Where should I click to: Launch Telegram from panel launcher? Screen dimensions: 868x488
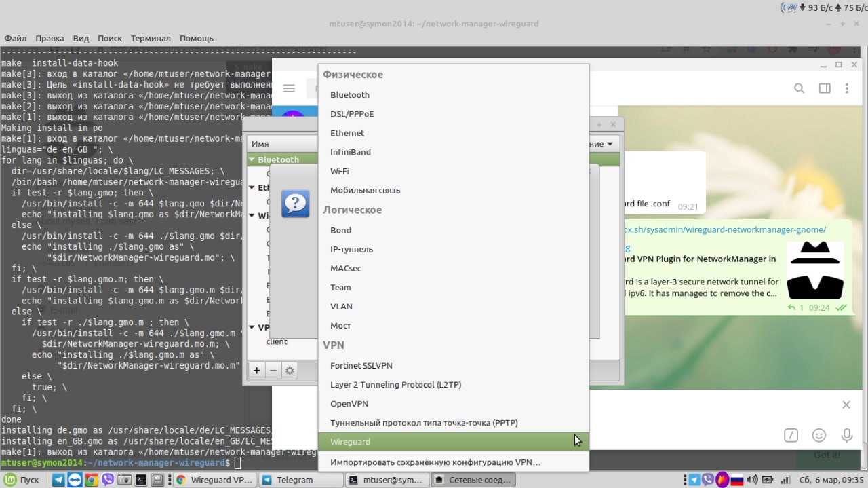[x=58, y=480]
